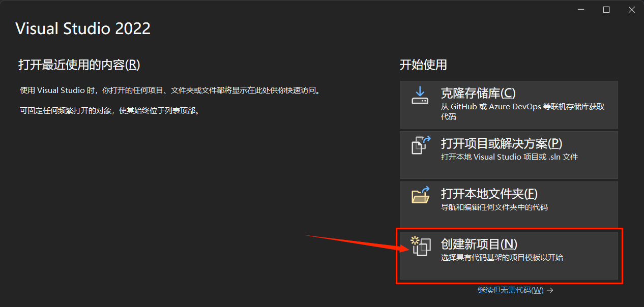The height and width of the screenshot is (307, 644).
Task: Click the .sln 文件 description line
Action: pos(509,157)
